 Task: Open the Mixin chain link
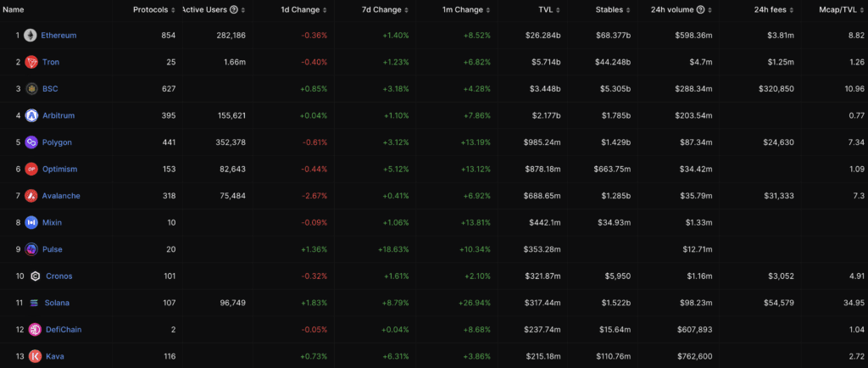tap(52, 222)
